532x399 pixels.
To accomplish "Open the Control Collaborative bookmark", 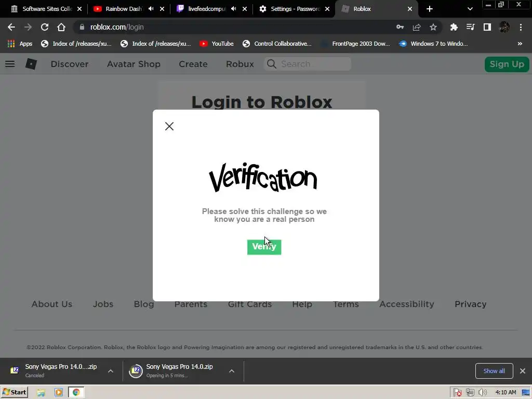I will [x=277, y=44].
